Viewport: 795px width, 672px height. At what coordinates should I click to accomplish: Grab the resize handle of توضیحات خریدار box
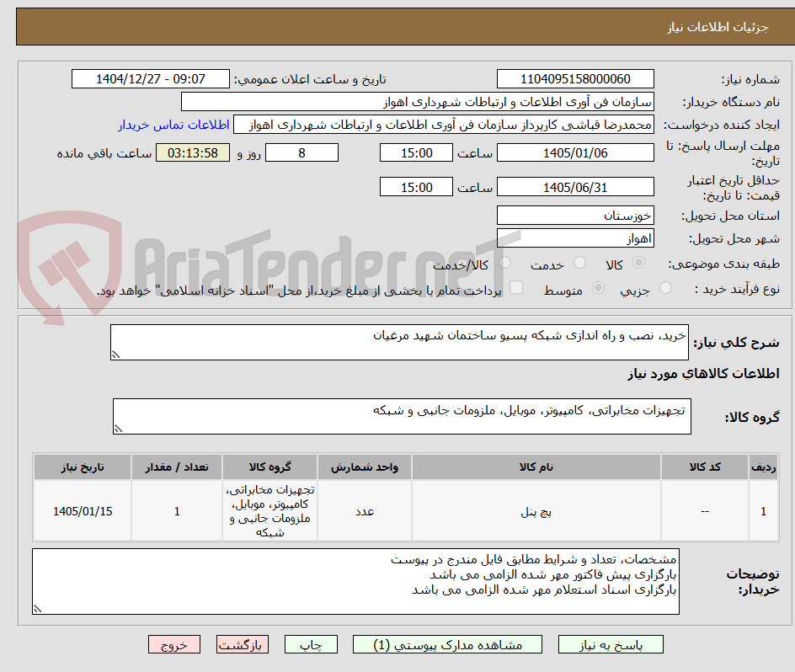[x=38, y=609]
